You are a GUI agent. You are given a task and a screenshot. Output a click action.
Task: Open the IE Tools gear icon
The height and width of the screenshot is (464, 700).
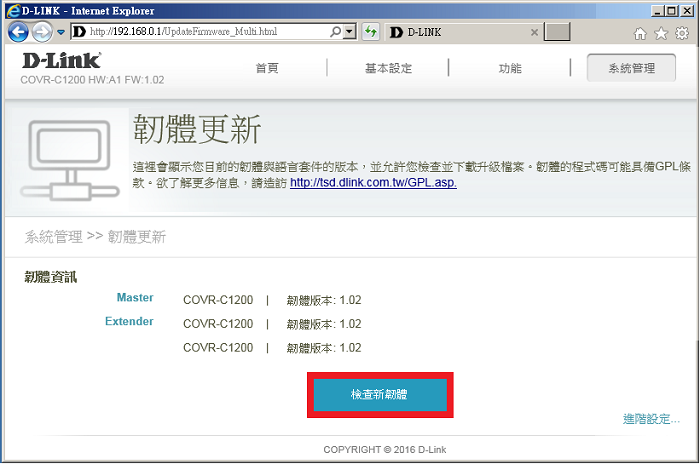click(x=681, y=33)
